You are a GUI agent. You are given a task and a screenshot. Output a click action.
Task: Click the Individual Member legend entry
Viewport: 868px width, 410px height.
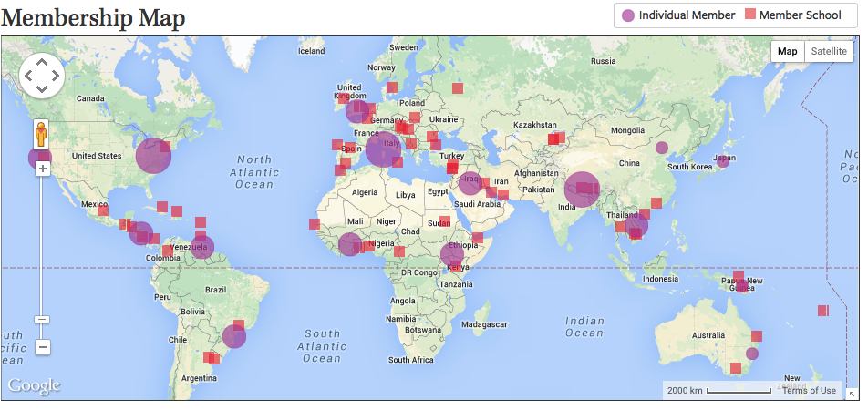[678, 15]
